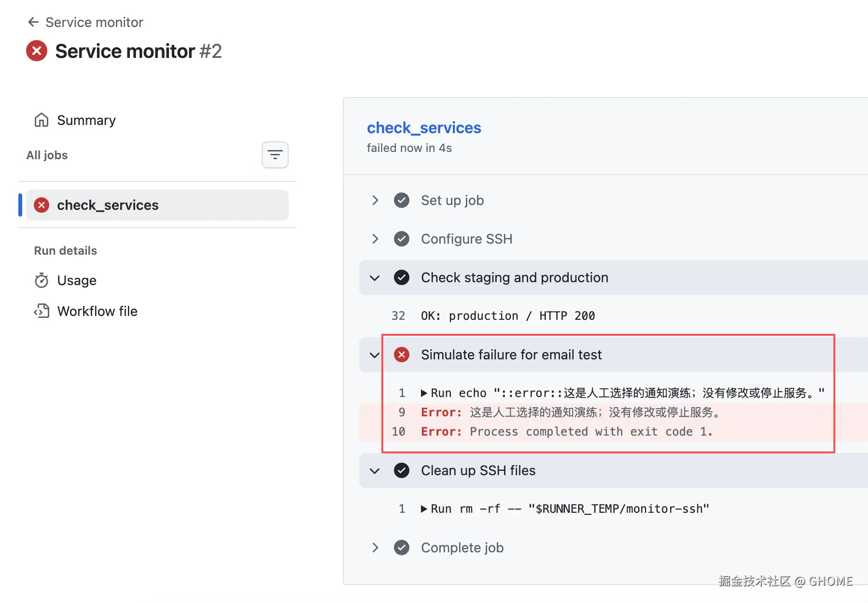Click the Usage stopwatch icon

[x=42, y=280]
